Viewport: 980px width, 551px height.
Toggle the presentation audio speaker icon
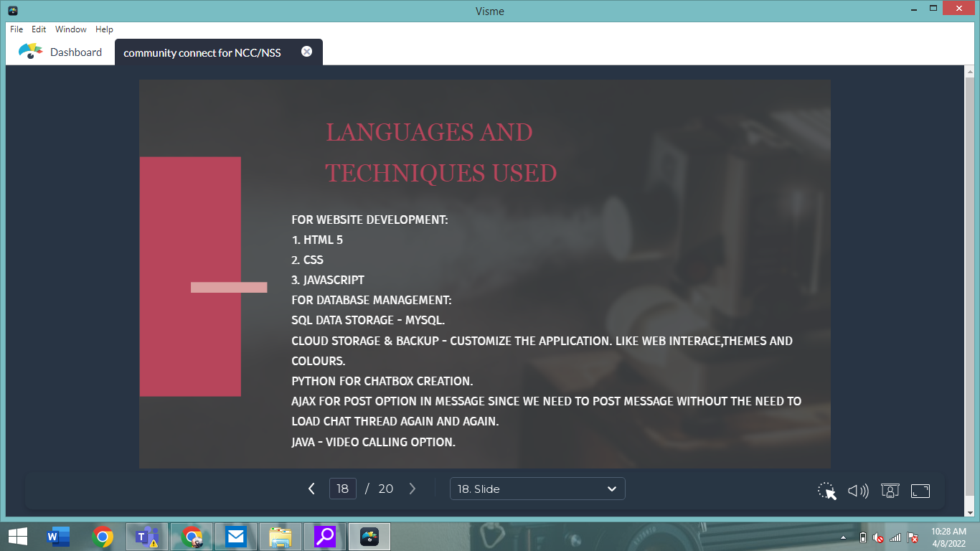(x=858, y=491)
